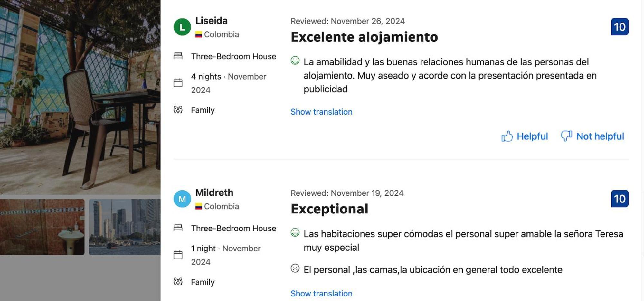
Task: Mark Liseida's review as Helpful
Action: point(532,136)
